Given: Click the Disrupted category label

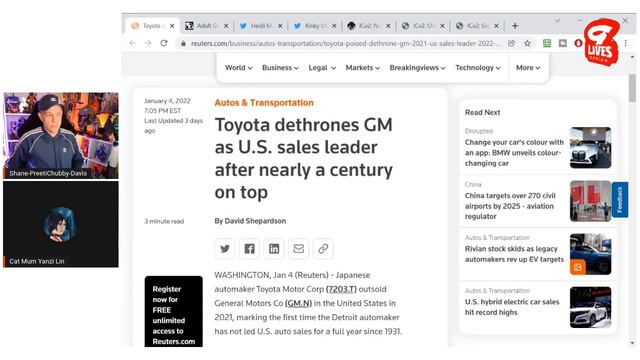Looking at the screenshot, I should [479, 131].
